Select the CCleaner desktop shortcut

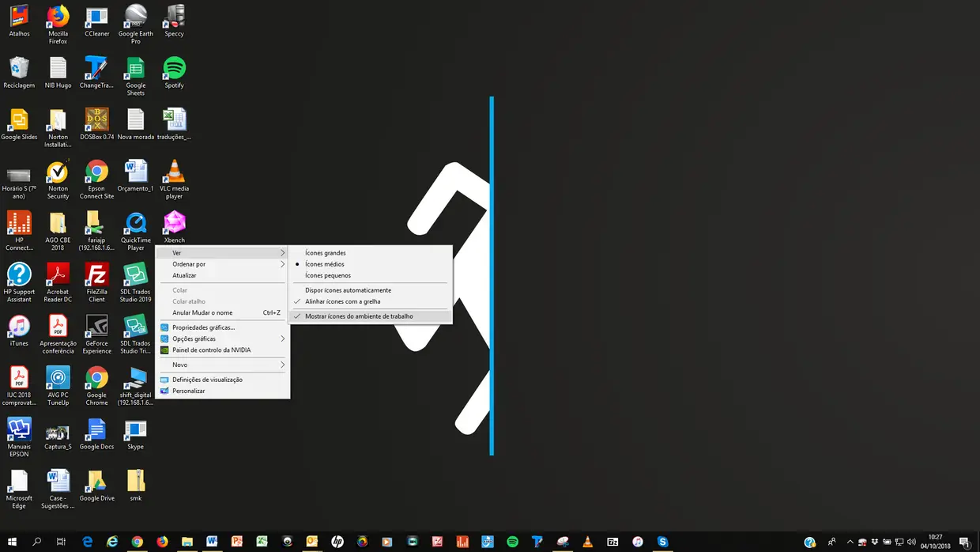click(x=96, y=21)
